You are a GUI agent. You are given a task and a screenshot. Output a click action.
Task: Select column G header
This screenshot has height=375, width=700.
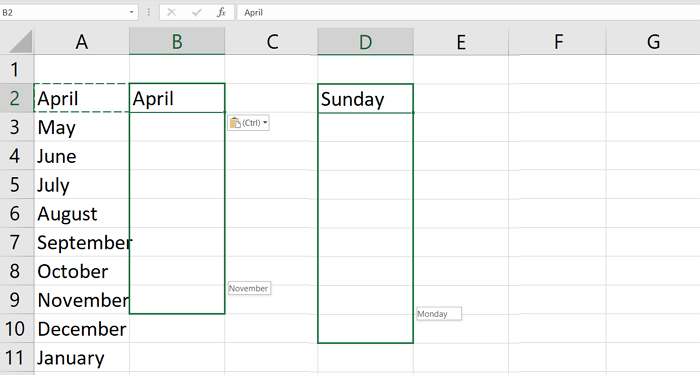[653, 42]
